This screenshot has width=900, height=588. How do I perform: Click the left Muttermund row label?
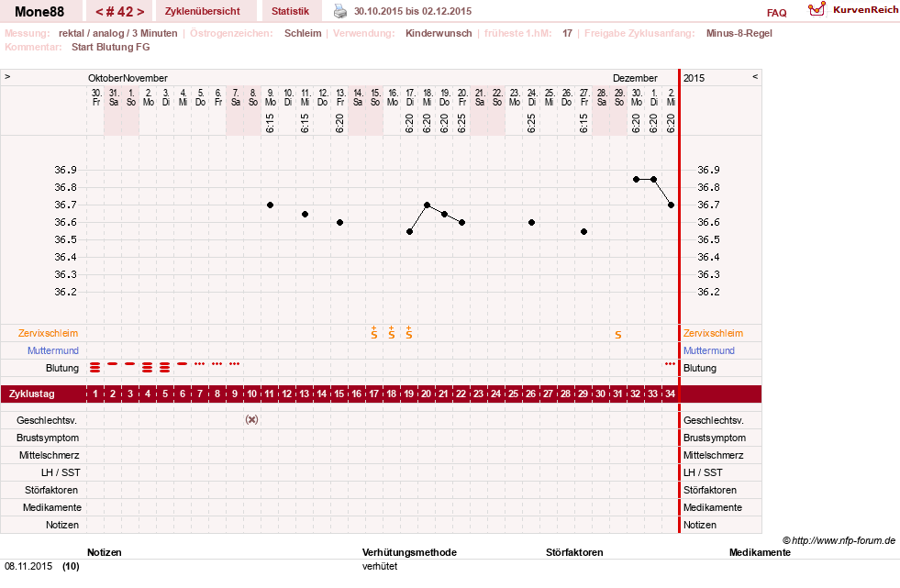click(x=53, y=350)
